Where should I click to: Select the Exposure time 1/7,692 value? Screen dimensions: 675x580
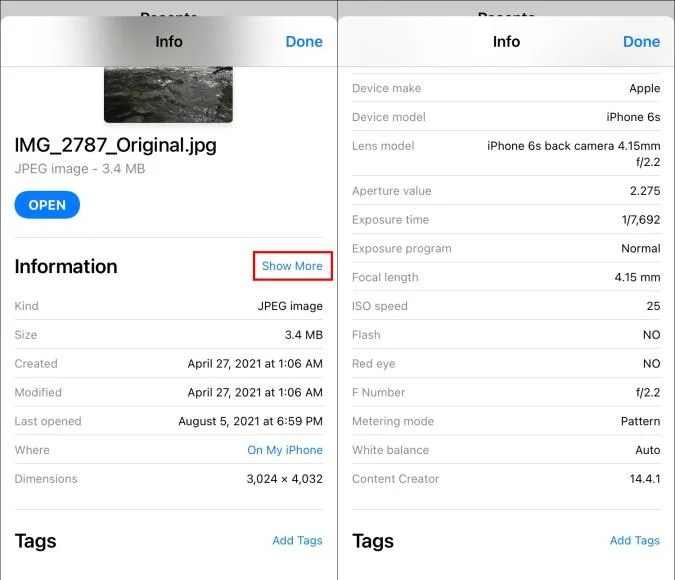(x=641, y=220)
